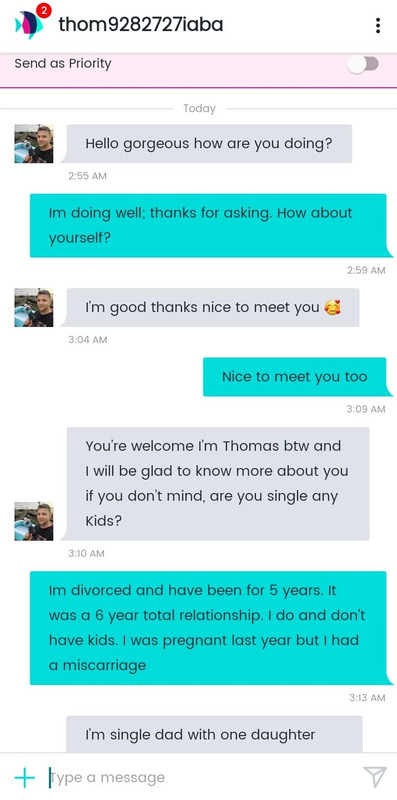
Task: Open the three-dot overflow menu
Action: pos(378,25)
